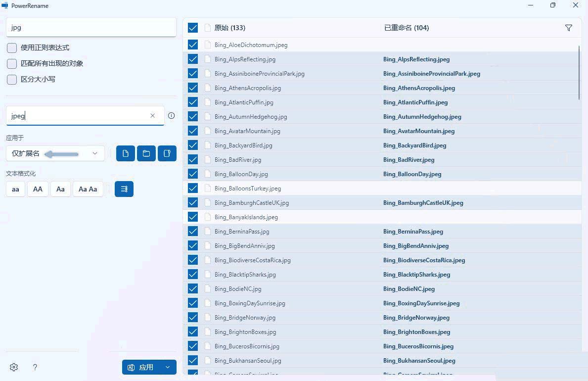Click the question mark help icon
The height and width of the screenshot is (381, 588).
point(35,367)
